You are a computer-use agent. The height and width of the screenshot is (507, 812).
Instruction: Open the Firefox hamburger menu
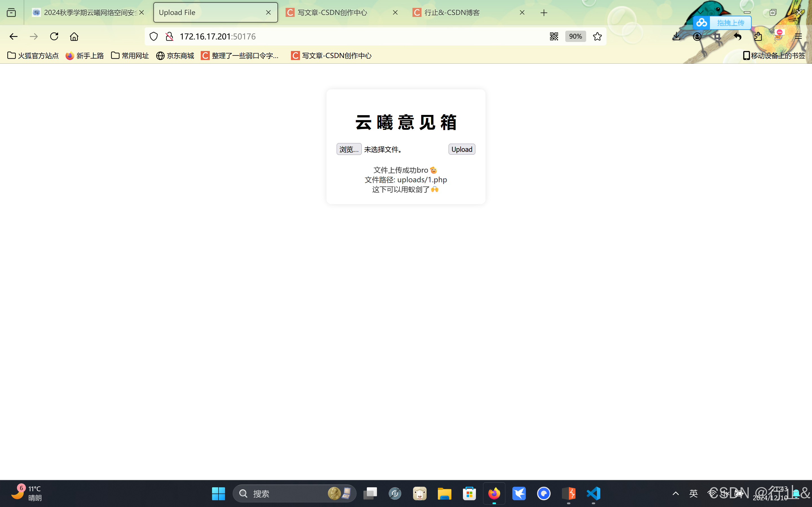798,37
